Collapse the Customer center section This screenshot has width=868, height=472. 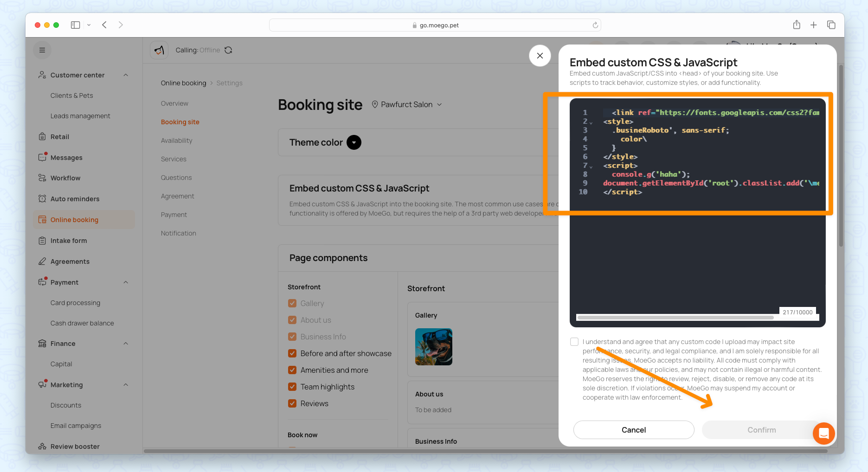(x=126, y=75)
